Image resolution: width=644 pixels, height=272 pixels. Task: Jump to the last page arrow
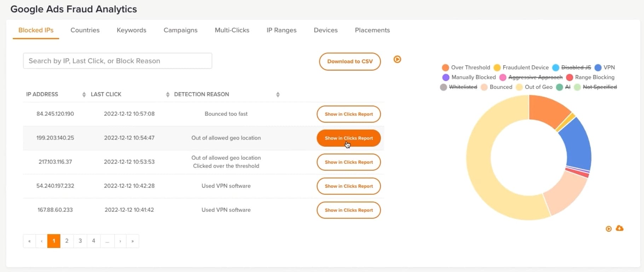[x=133, y=241]
